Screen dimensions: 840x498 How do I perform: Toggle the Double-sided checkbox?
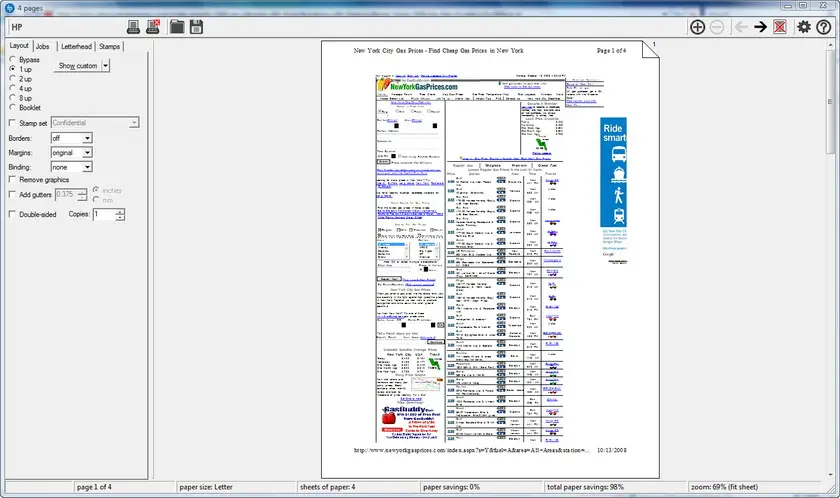(x=12, y=214)
